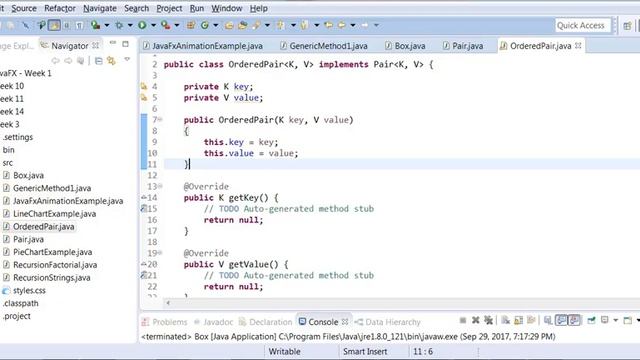
Task: Open the Run dropdown arrow
Action: coord(153,26)
